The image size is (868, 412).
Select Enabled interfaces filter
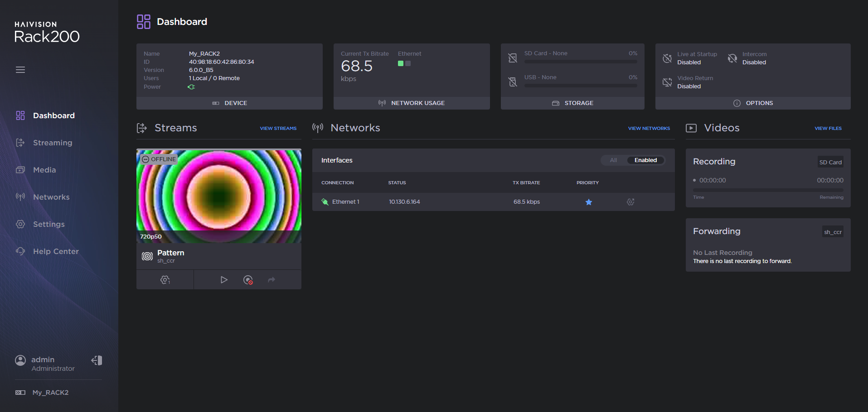click(645, 160)
